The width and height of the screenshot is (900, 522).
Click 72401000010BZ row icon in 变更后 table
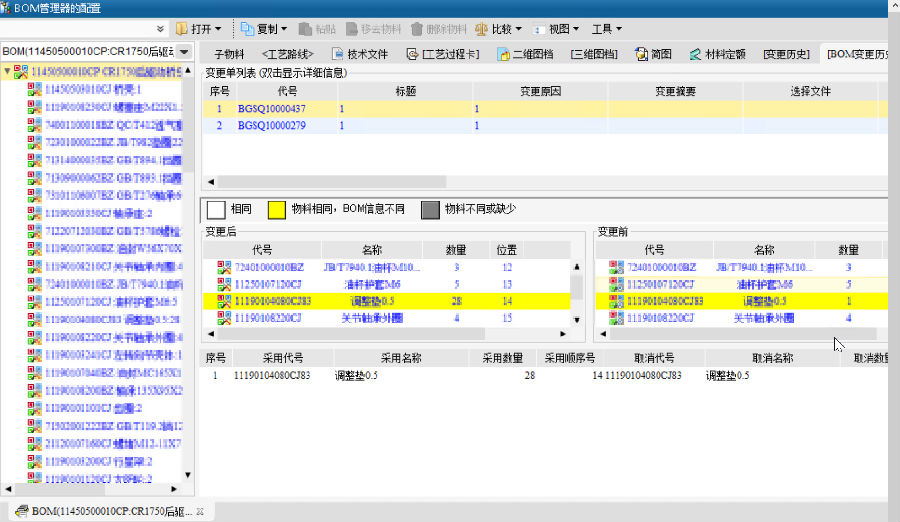click(224, 267)
